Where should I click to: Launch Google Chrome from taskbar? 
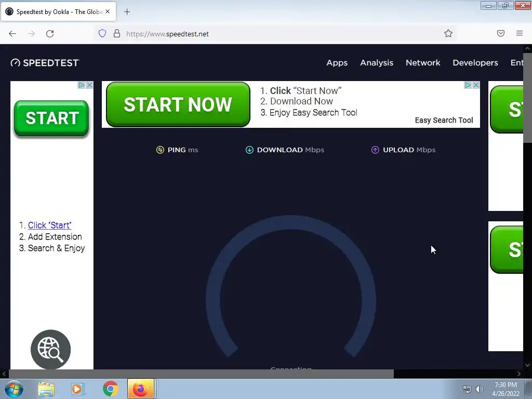(x=110, y=389)
